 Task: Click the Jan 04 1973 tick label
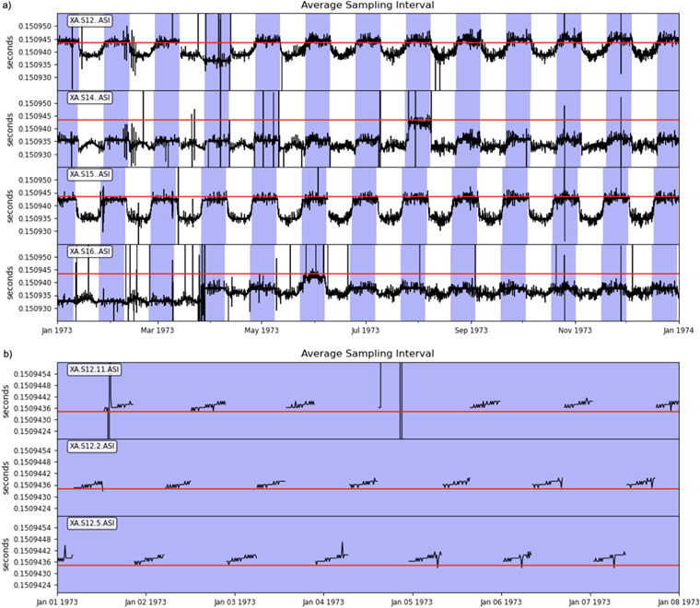tap(323, 602)
